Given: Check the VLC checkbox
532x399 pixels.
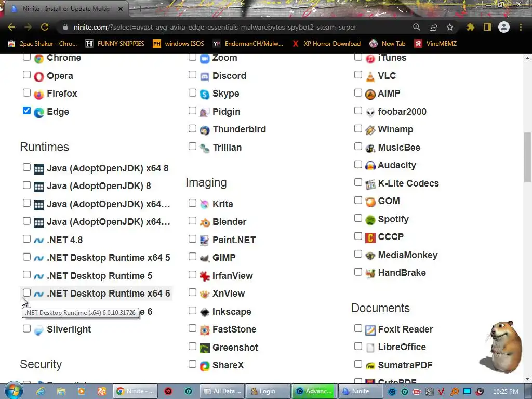Looking at the screenshot, I should click(358, 75).
